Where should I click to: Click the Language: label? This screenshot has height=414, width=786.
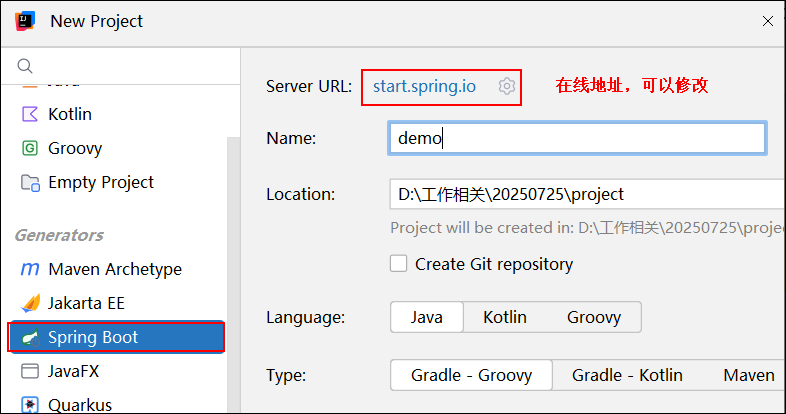coord(305,317)
